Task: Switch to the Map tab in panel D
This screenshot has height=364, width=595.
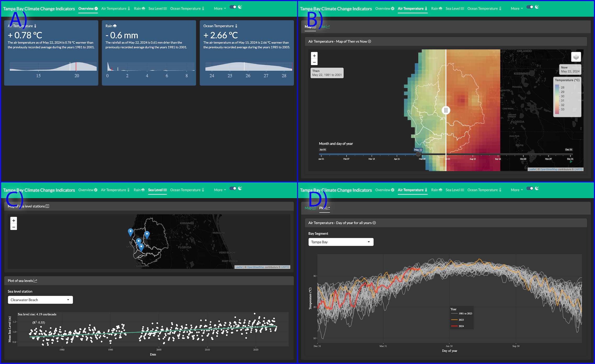Action: point(310,208)
